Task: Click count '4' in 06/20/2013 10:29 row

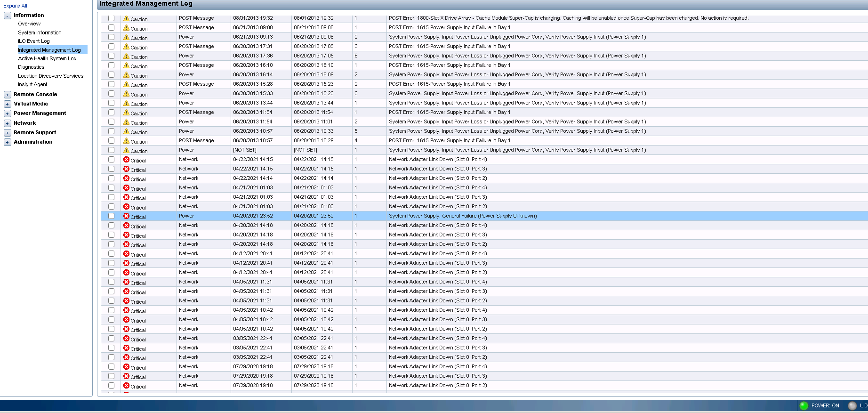Action: (x=356, y=140)
